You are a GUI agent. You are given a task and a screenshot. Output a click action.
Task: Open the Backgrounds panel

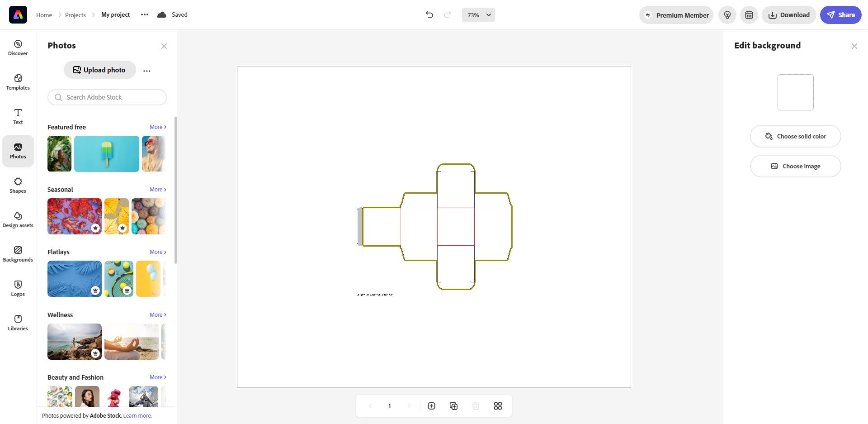(18, 254)
